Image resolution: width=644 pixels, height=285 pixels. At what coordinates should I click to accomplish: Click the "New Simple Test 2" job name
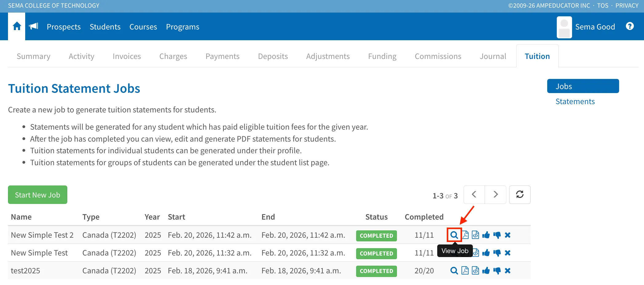(42, 235)
